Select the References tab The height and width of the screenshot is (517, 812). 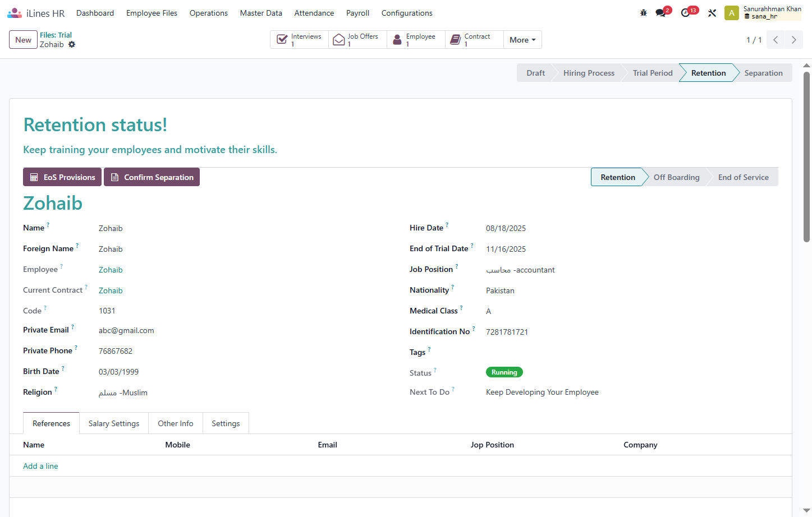point(52,423)
